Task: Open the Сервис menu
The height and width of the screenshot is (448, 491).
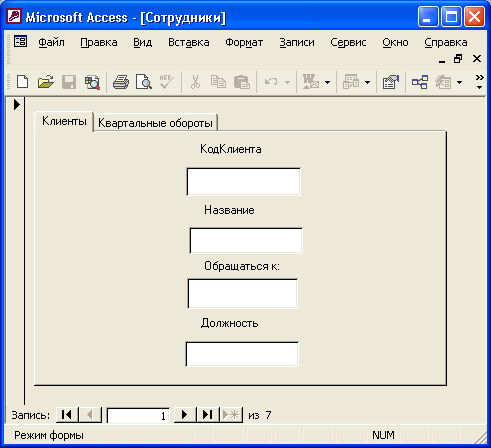Action: click(x=348, y=42)
